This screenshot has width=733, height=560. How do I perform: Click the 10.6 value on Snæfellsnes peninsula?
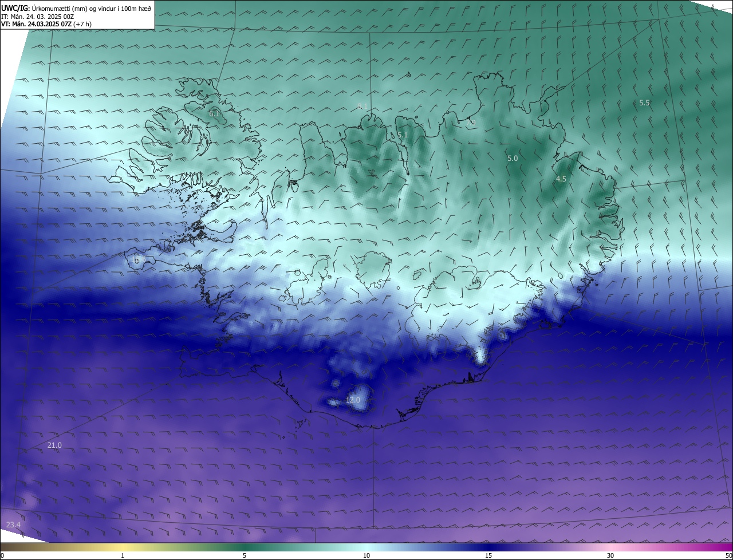tap(138, 259)
